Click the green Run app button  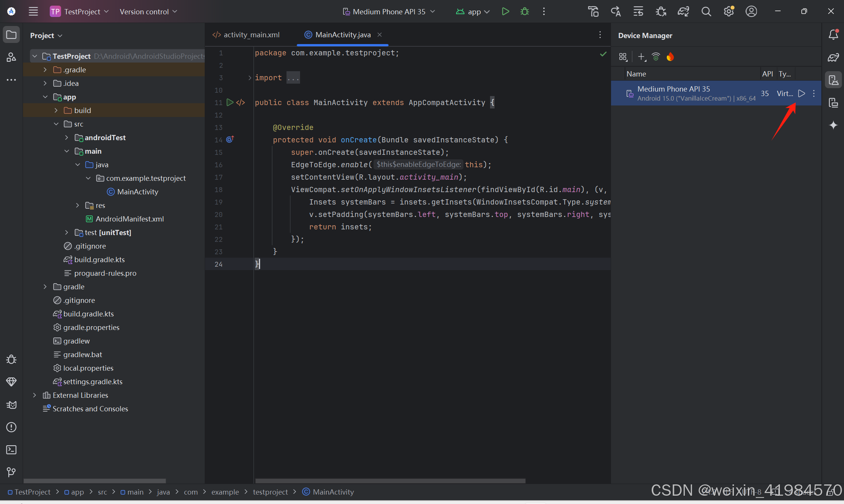505,12
